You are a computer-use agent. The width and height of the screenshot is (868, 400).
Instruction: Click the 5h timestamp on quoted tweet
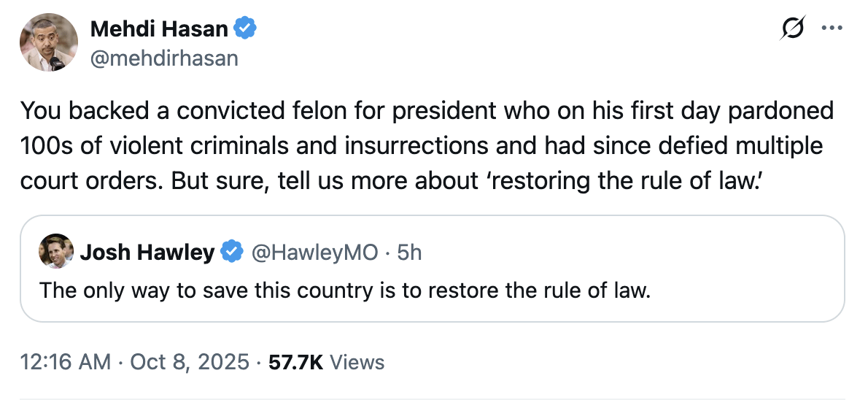[x=409, y=253]
